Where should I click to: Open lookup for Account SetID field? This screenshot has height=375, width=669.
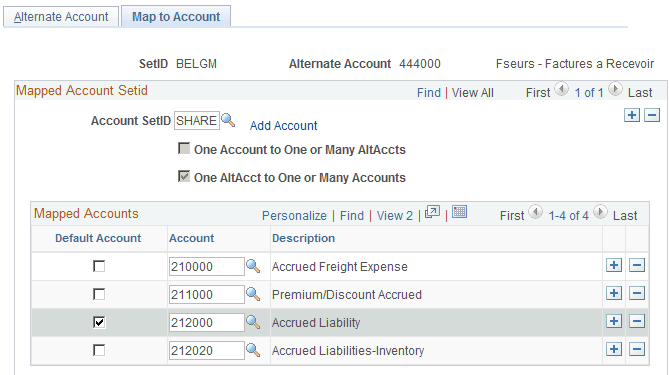[228, 120]
